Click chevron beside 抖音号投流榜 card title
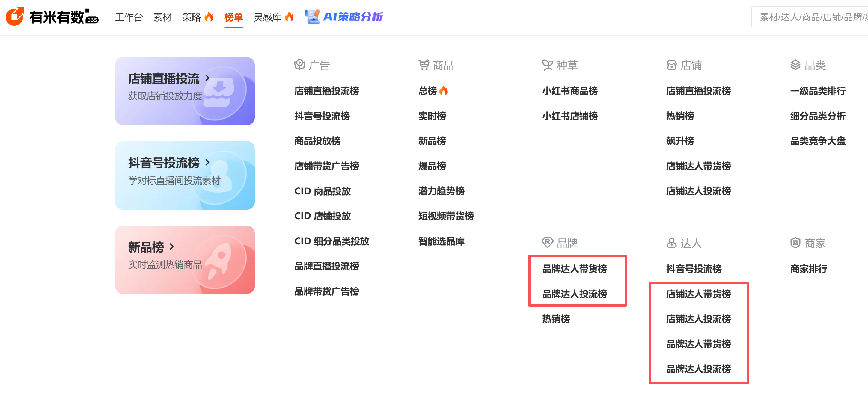This screenshot has width=868, height=393. coord(208,162)
